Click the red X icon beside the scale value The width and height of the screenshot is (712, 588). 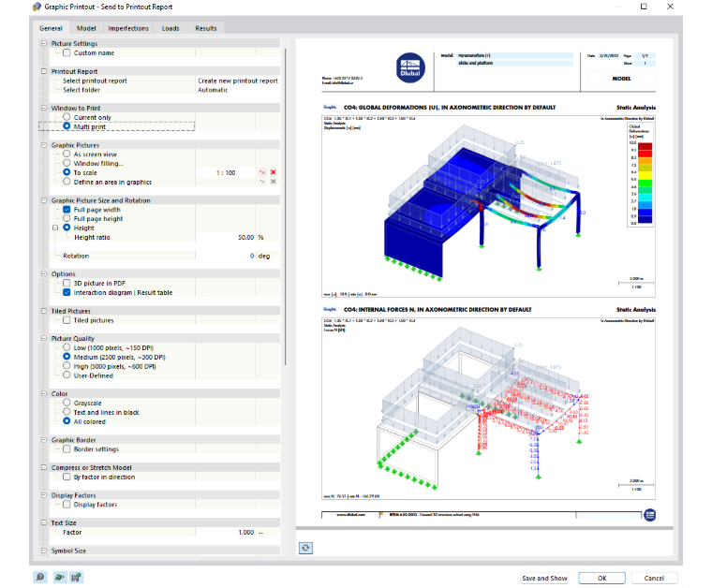(x=273, y=172)
